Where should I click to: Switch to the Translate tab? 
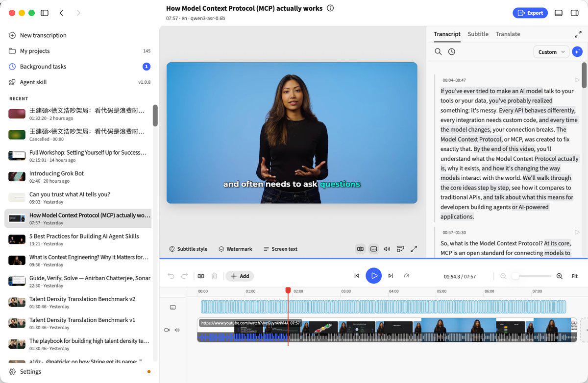point(508,34)
